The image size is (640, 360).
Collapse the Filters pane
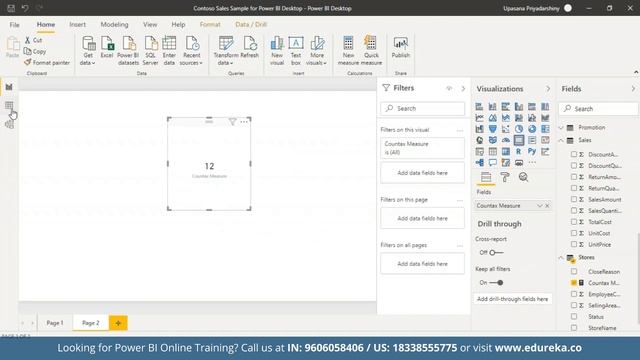pos(463,88)
